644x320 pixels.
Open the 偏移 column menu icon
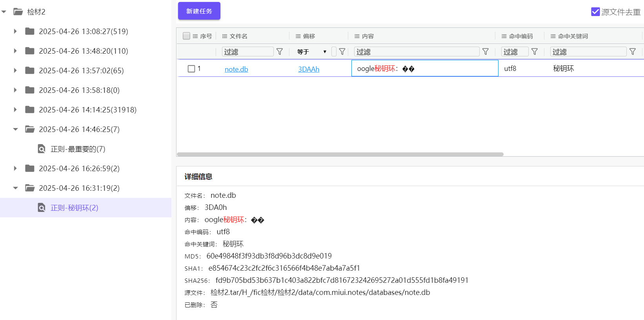(x=298, y=36)
